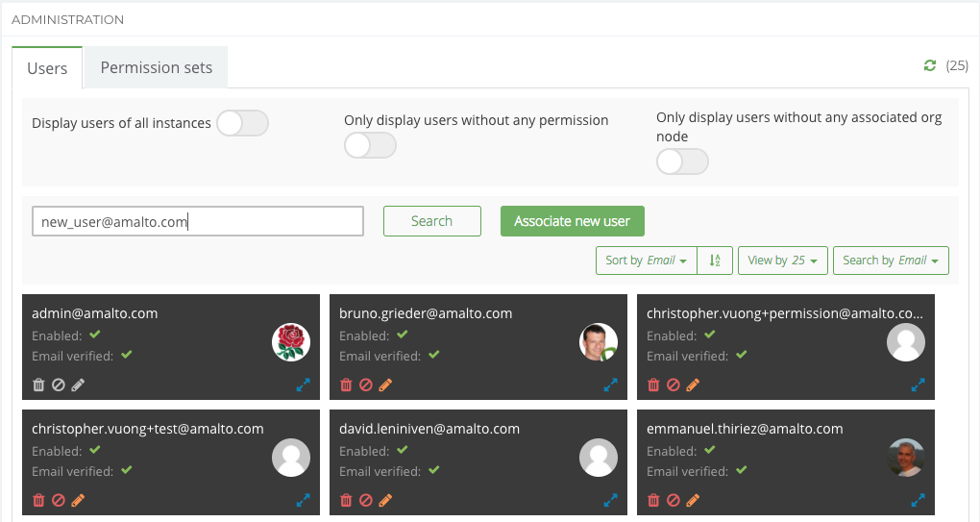Screen dimensions: 980x522
Task: Click the green refresh icon
Action: coord(929,65)
